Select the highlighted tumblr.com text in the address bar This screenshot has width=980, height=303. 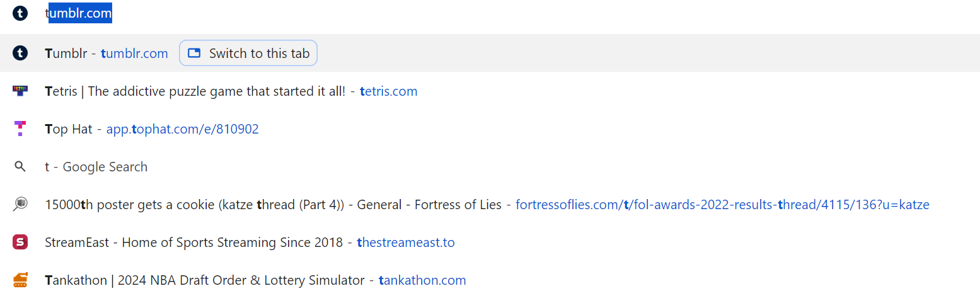[81, 13]
